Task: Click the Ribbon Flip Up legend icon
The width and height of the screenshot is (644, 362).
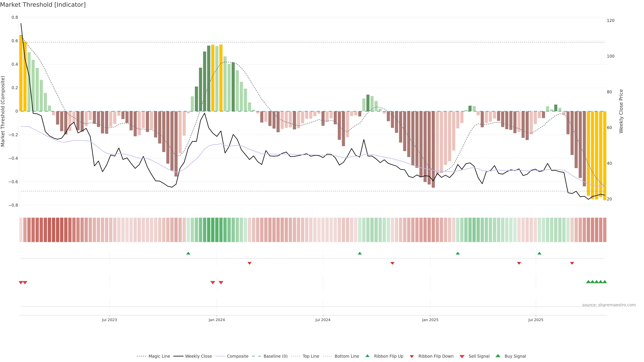Action: coord(367,356)
